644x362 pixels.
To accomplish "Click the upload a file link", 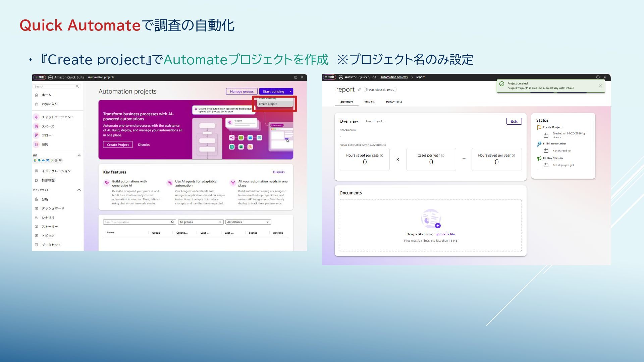I will coord(445,234).
